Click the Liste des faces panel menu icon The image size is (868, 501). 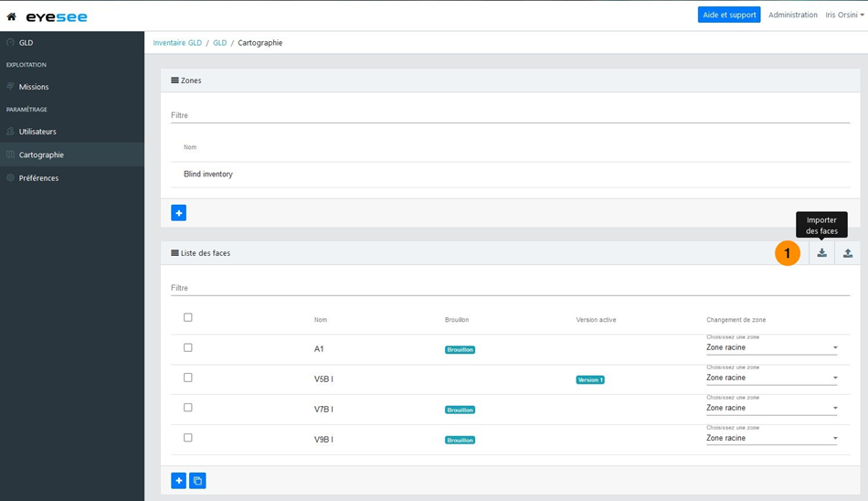click(x=175, y=253)
